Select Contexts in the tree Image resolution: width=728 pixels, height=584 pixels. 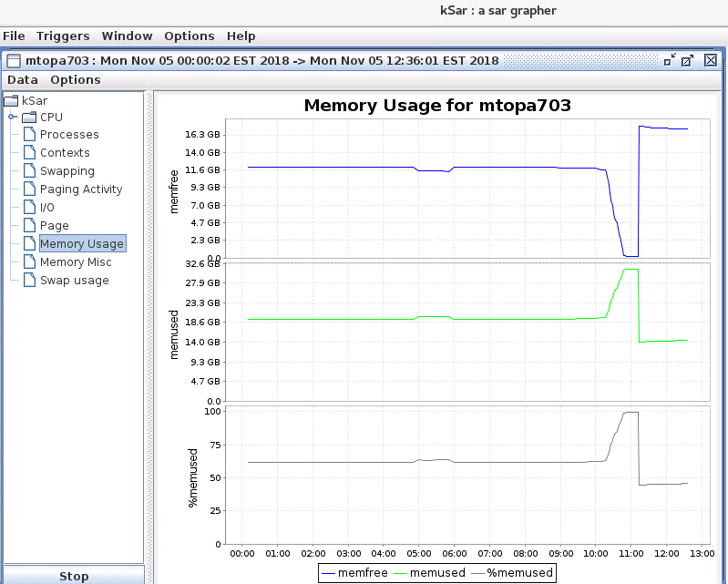tap(65, 153)
